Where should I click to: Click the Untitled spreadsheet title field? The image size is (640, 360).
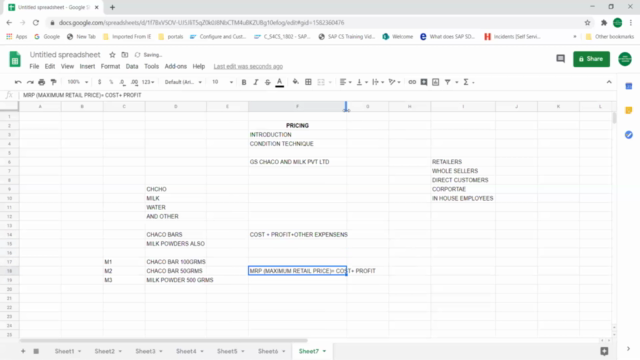(x=65, y=55)
